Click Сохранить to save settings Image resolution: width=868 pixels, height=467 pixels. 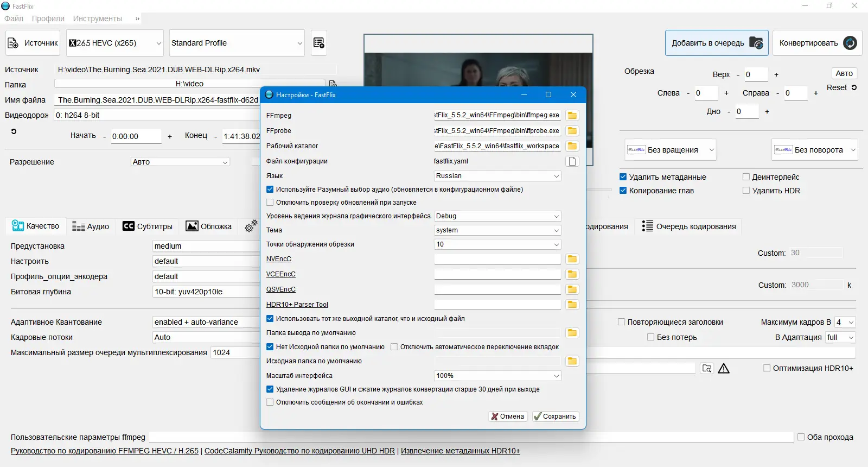pos(556,416)
